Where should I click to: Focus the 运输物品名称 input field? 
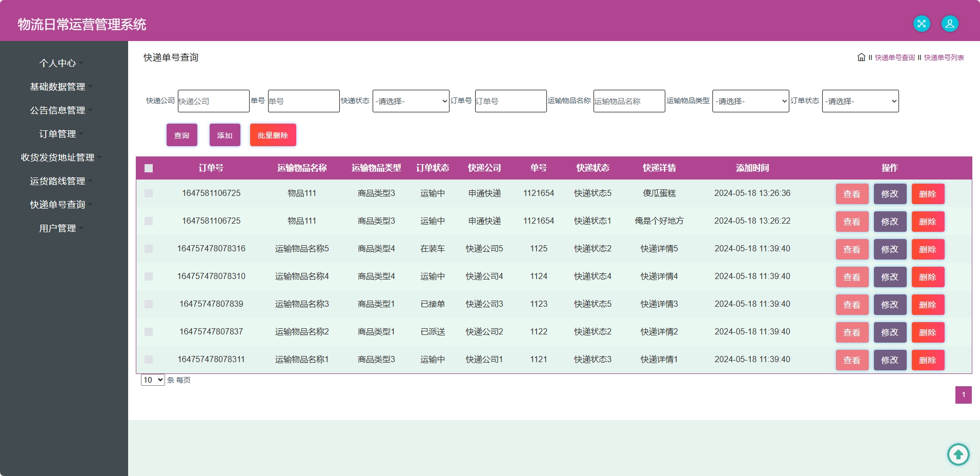point(629,101)
